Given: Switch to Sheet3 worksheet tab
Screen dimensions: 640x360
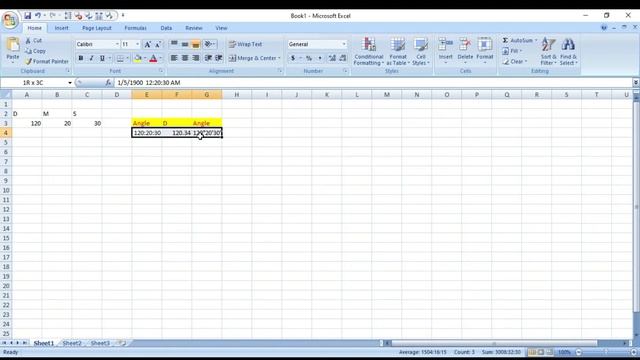Looking at the screenshot, I should click(100, 343).
